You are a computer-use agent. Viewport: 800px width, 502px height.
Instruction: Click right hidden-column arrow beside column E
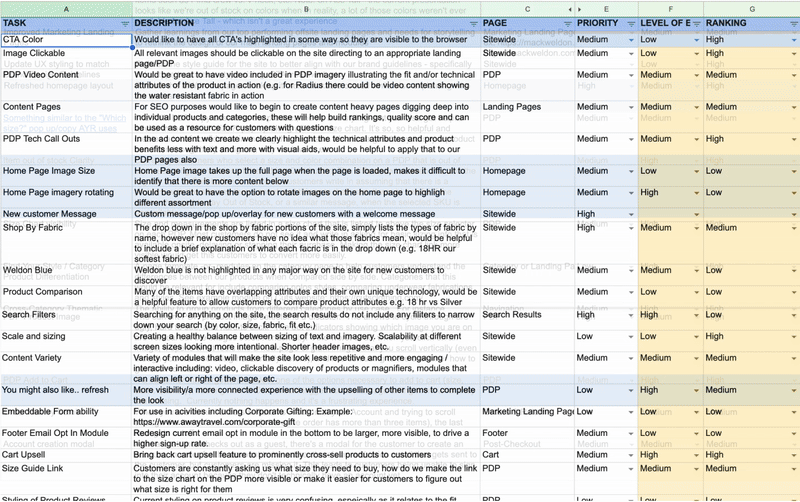tap(579, 9)
